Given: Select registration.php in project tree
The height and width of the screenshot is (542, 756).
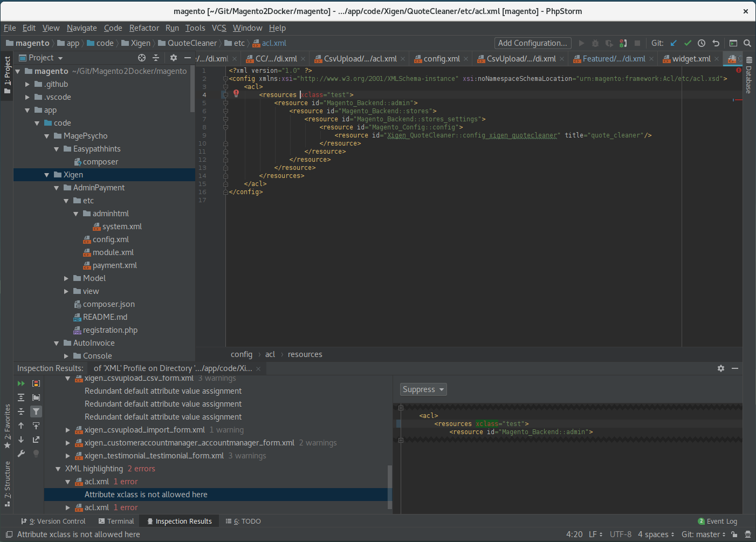Looking at the screenshot, I should pos(106,330).
